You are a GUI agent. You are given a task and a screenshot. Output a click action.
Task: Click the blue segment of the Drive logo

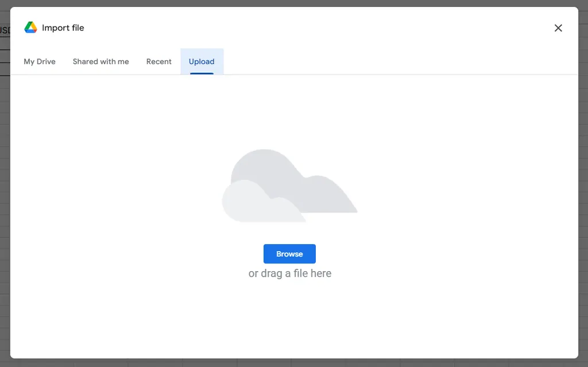30,30
